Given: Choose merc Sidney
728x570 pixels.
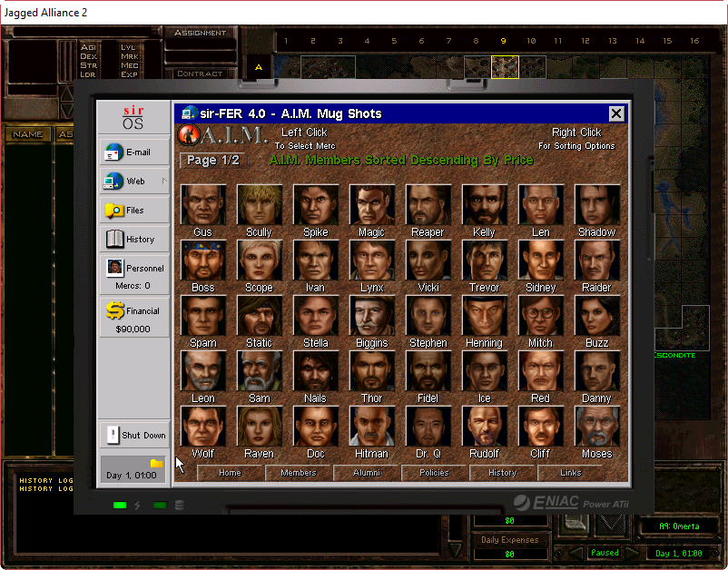Looking at the screenshot, I should pos(541,260).
